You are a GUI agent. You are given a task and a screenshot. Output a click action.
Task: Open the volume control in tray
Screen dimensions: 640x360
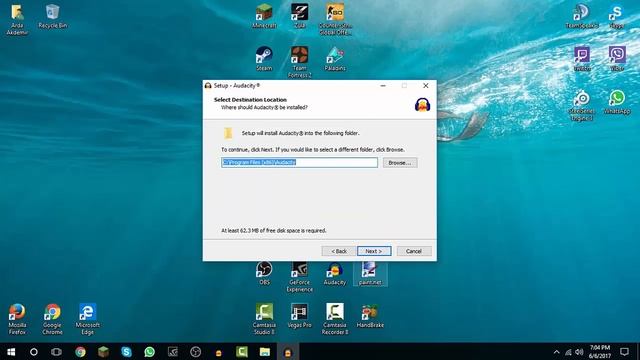pyautogui.click(x=579, y=352)
